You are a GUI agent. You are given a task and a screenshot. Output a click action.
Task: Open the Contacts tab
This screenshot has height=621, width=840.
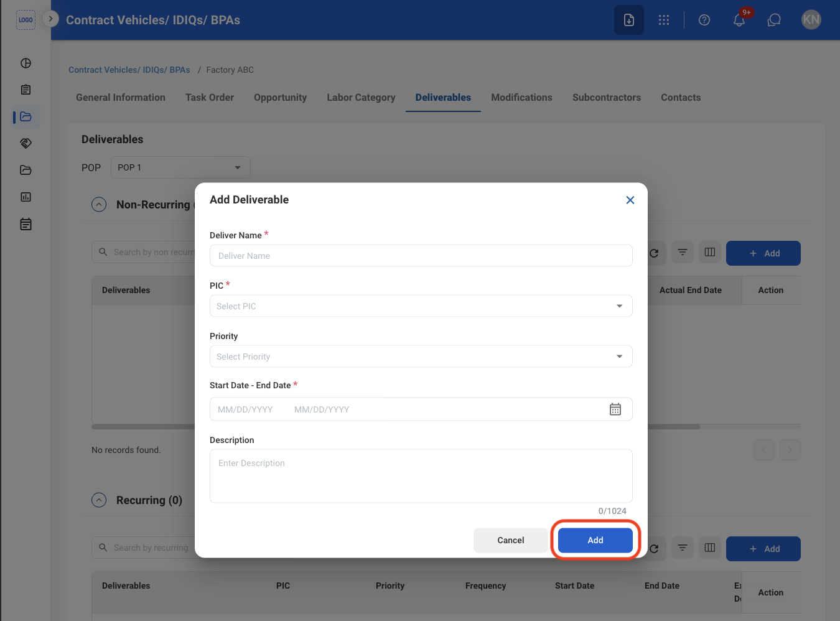pyautogui.click(x=681, y=98)
